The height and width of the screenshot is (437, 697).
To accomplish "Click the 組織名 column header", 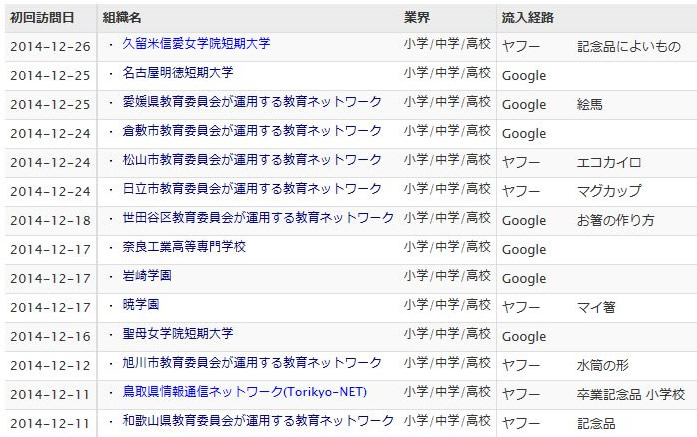I will tap(122, 18).
